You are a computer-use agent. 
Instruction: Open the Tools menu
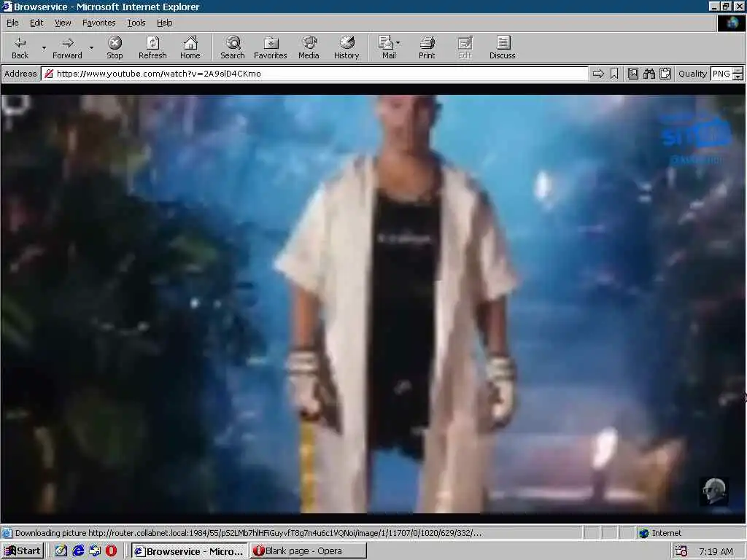pyautogui.click(x=136, y=23)
